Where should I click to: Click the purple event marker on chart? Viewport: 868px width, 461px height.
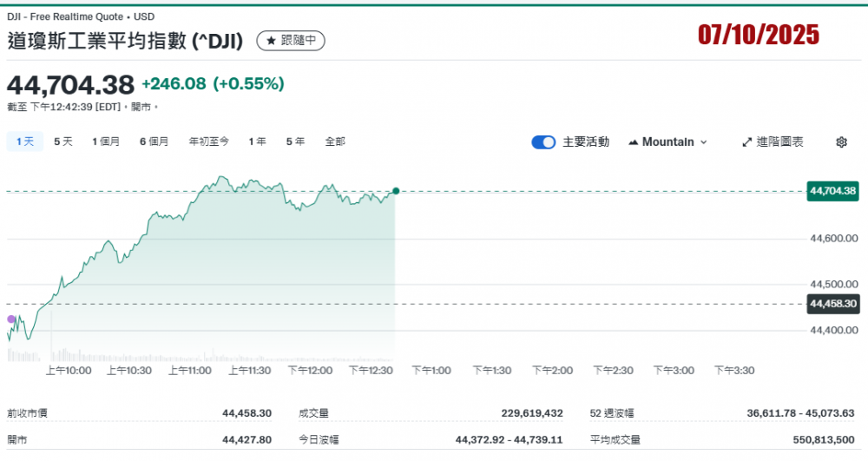(11, 319)
